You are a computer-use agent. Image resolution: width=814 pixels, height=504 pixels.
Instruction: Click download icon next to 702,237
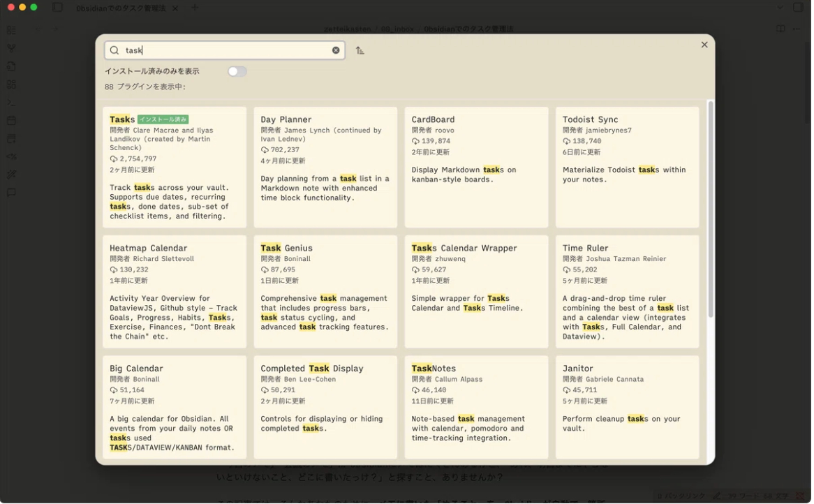[x=265, y=150]
